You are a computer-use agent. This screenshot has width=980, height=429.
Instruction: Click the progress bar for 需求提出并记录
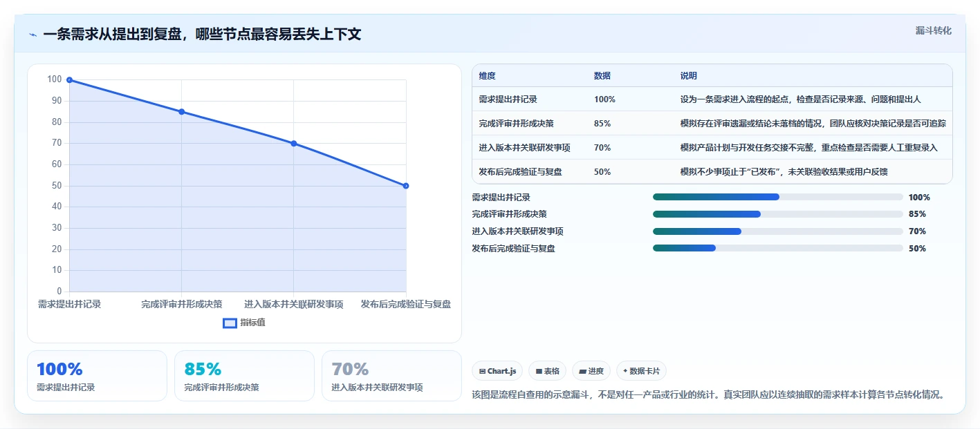click(x=778, y=197)
